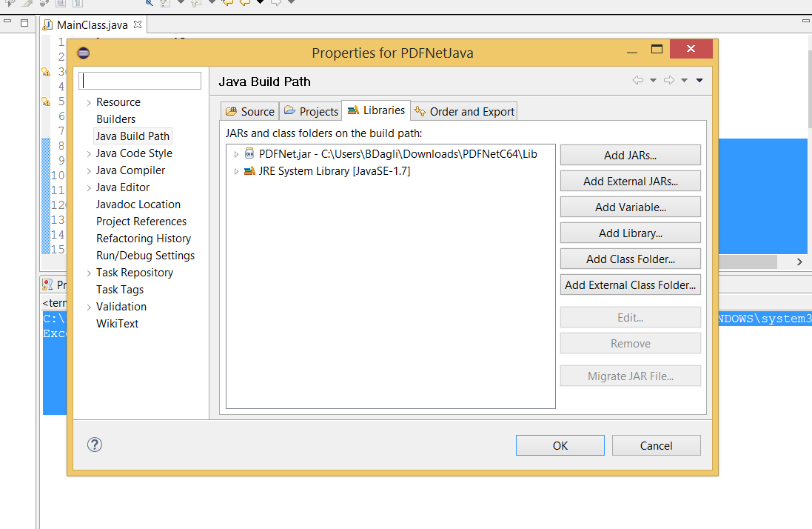Click the filter text input field
812x529 pixels.
click(x=140, y=80)
